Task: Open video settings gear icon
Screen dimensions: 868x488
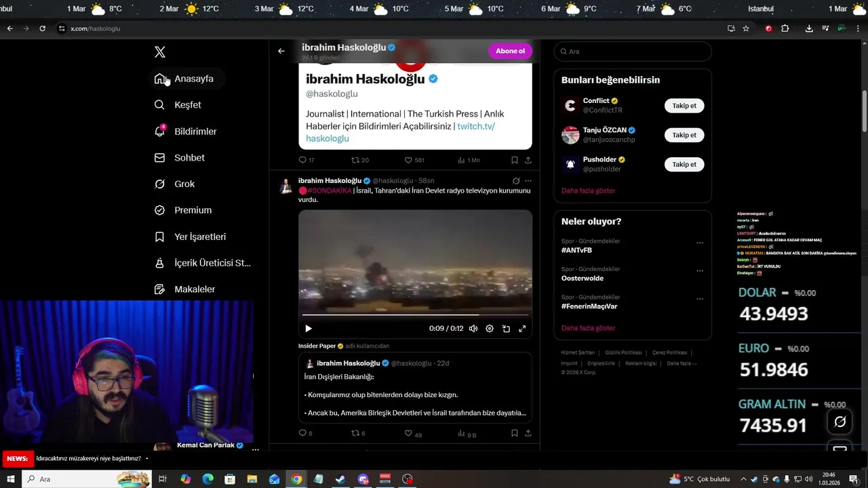Action: pos(490,329)
